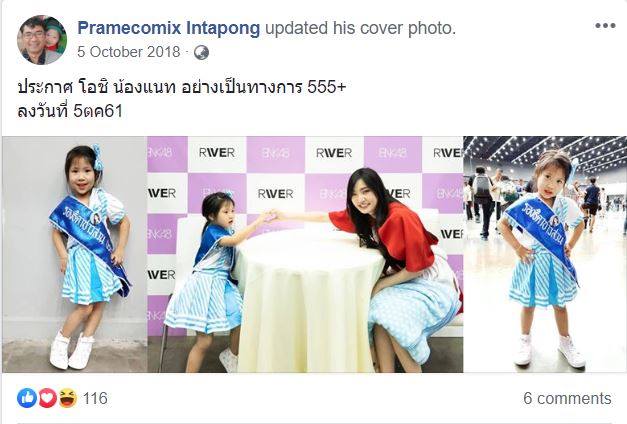
Task: Select the Thai caption line ending with 555+
Action: [181, 87]
